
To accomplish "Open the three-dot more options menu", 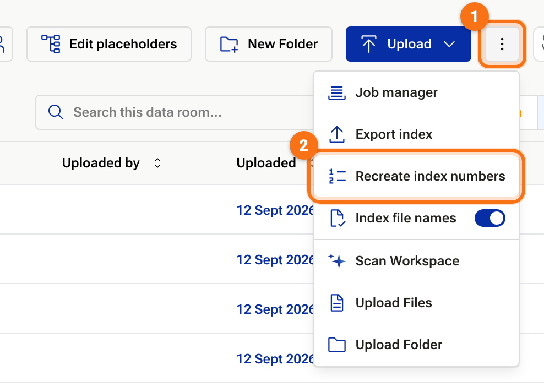I will [x=502, y=44].
